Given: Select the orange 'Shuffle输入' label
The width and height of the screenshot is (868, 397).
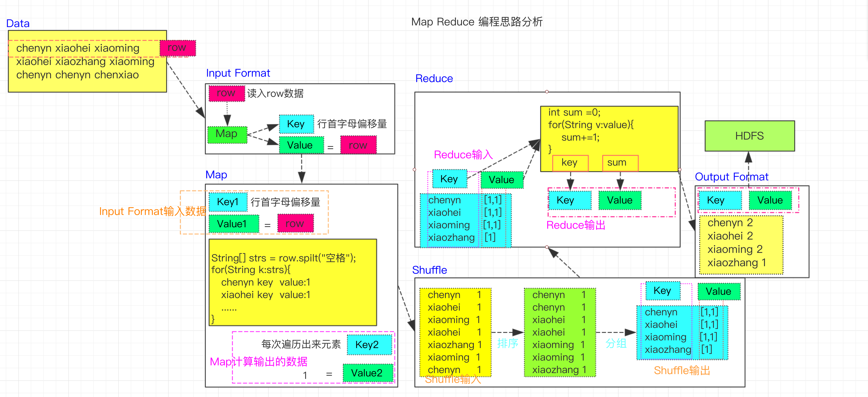Looking at the screenshot, I should (x=453, y=380).
